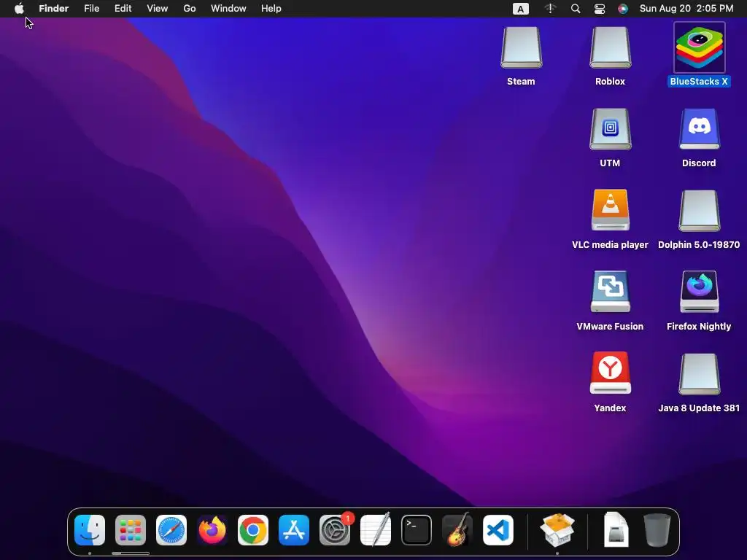Select the Steam disk icon on desktop
This screenshot has height=560, width=747.
coord(521,47)
